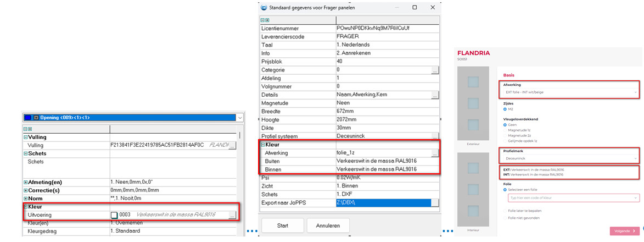
Task: Expand the Afmeting(en) group
Action: pos(25,182)
